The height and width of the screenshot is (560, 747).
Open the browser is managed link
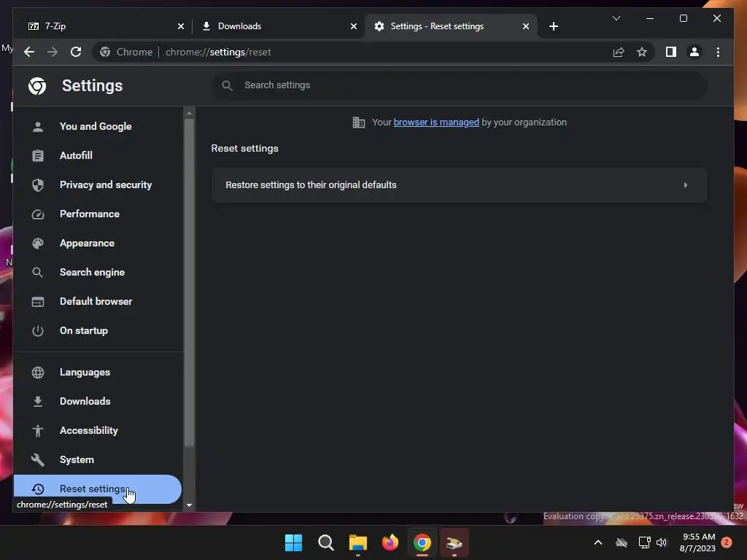tap(436, 122)
